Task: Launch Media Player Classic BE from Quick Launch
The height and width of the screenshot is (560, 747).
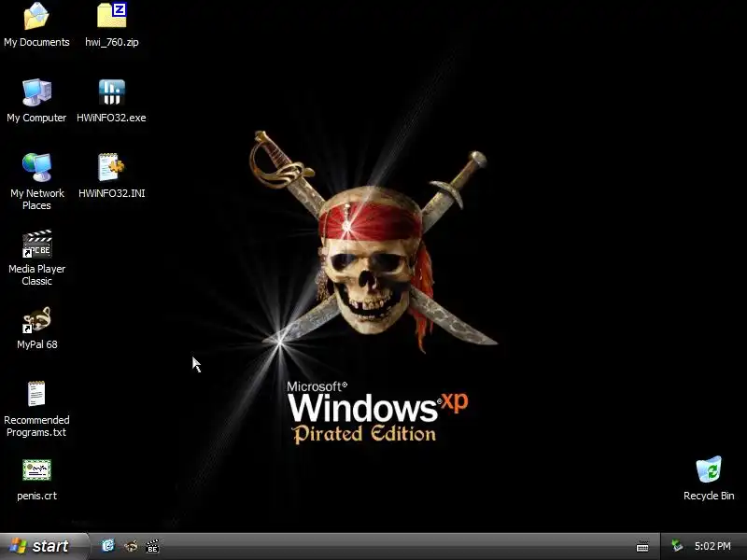Action: [152, 546]
